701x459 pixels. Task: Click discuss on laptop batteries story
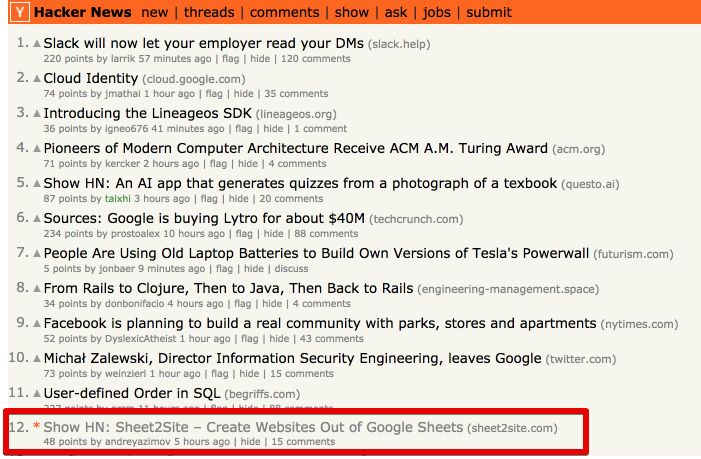coord(291,269)
